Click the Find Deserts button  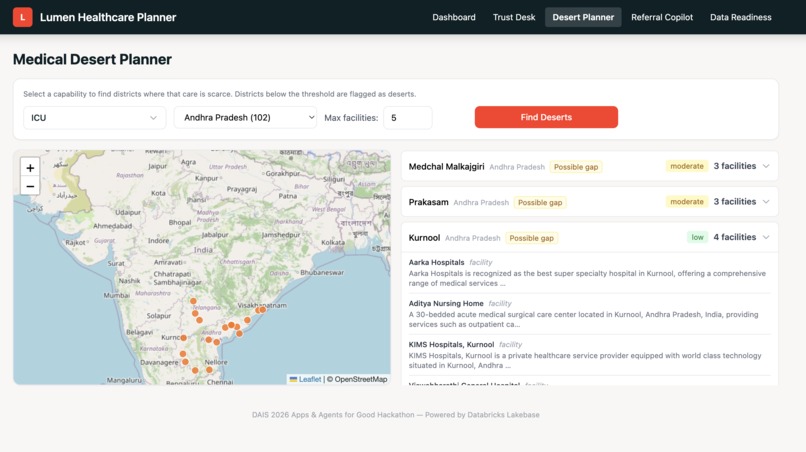tap(546, 117)
